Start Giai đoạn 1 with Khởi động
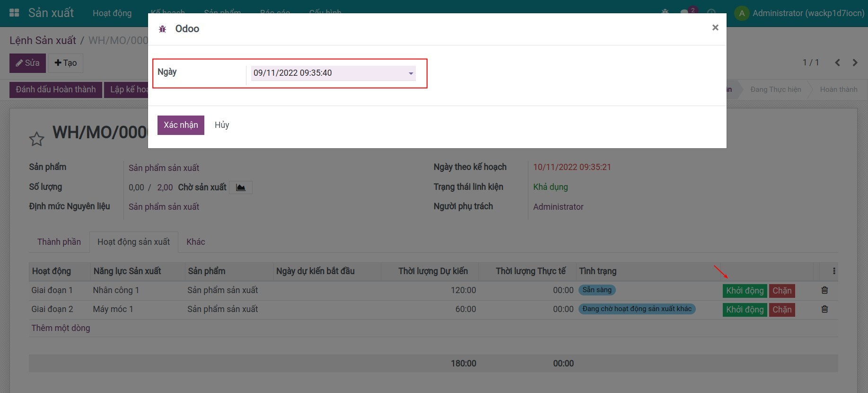868x393 pixels. click(x=745, y=291)
